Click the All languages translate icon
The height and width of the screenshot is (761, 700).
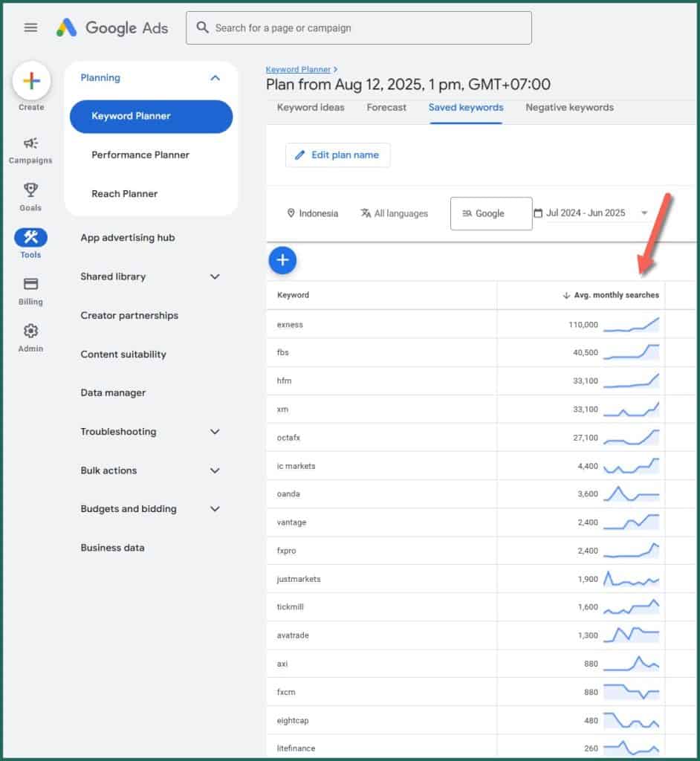tap(366, 213)
